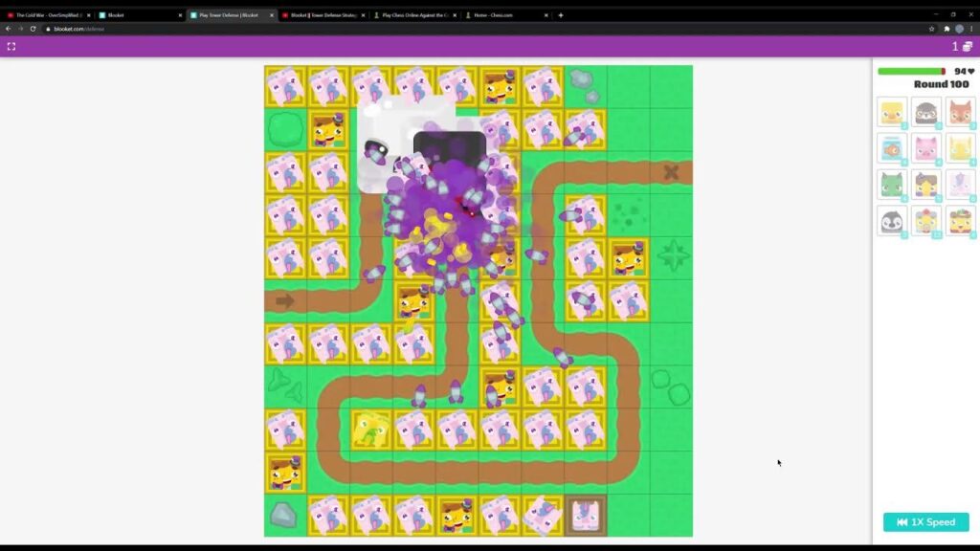The height and width of the screenshot is (551, 980).
Task: Select the penguin tower in shop
Action: (x=892, y=222)
